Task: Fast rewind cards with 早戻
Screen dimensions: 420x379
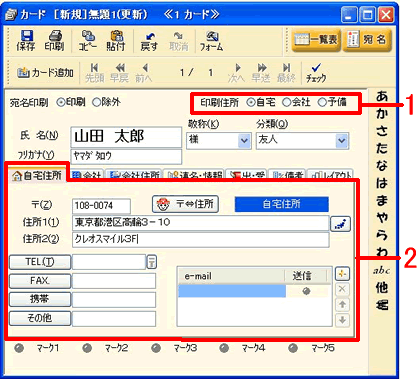Action: (119, 72)
